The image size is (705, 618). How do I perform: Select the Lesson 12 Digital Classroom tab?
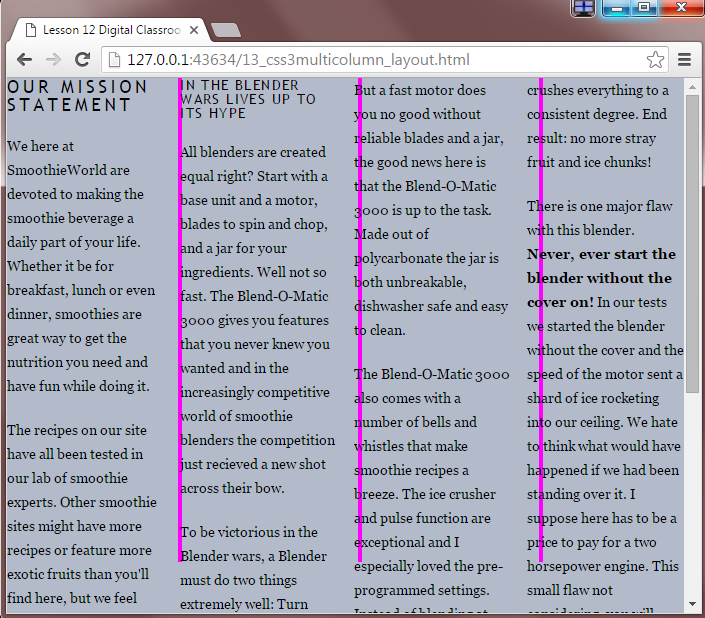point(110,30)
